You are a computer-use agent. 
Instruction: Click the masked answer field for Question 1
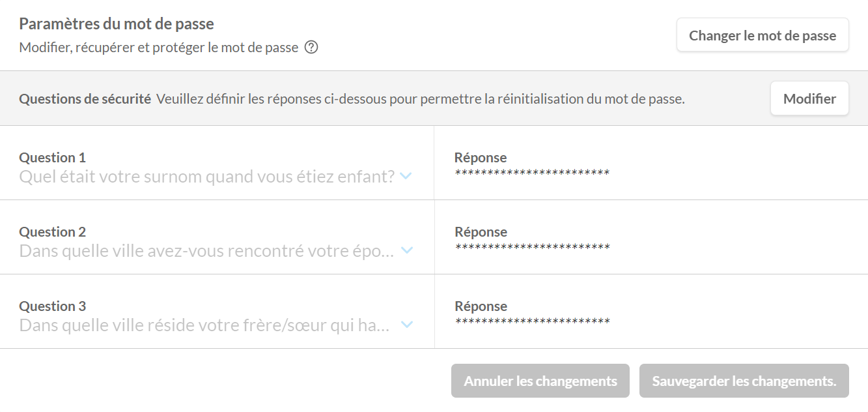(x=532, y=173)
